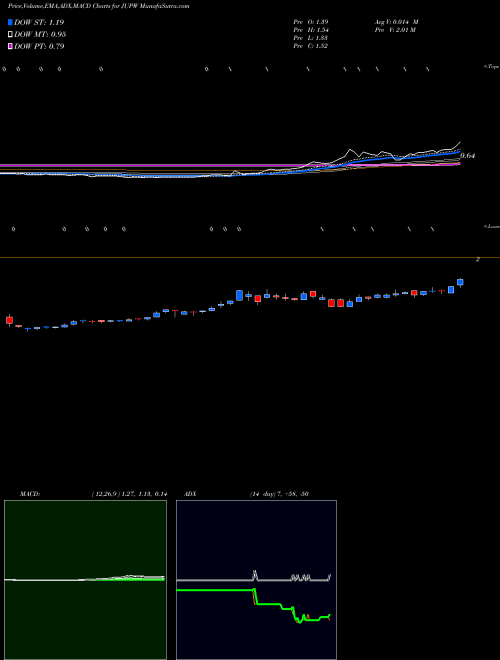Click the 'Avg V: 0.014 M' value
The width and height of the screenshot is (500, 660).
tap(396, 22)
